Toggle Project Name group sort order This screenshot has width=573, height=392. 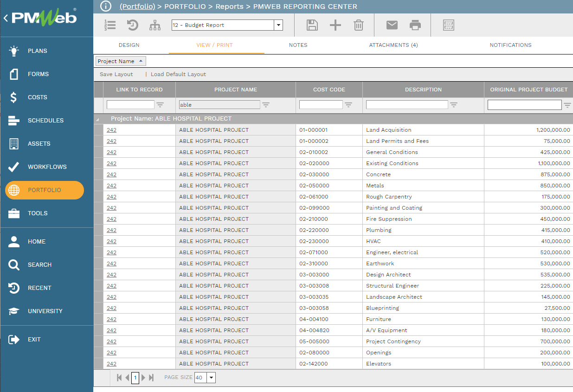[141, 61]
